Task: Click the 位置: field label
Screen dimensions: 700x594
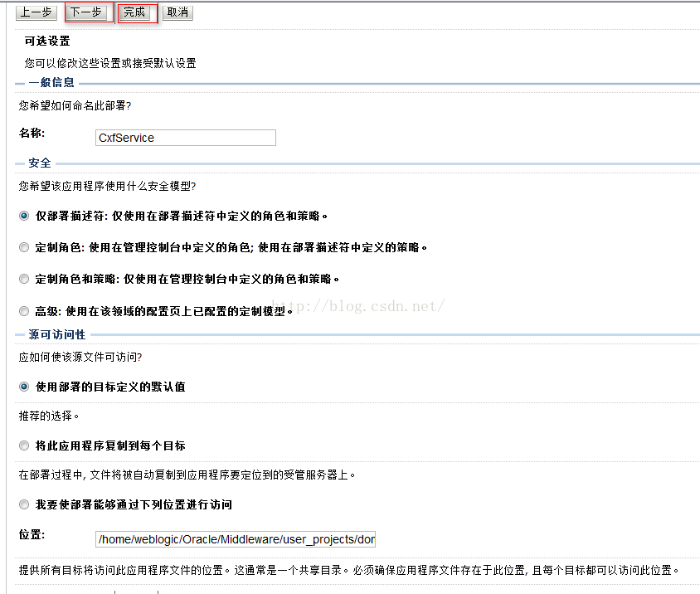Action: click(32, 534)
